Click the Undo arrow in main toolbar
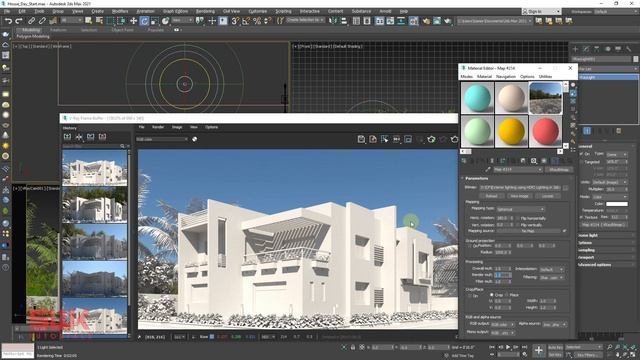Image resolution: width=640 pixels, height=360 pixels. click(8, 21)
